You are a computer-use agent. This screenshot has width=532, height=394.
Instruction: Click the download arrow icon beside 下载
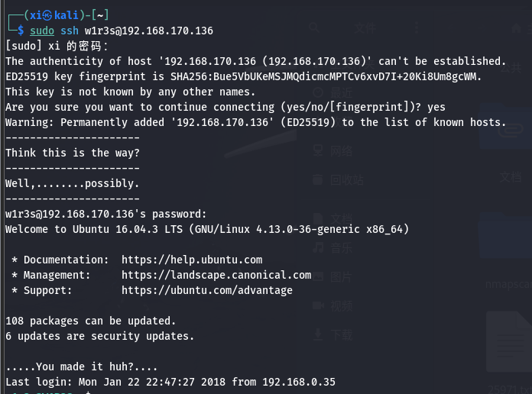318,334
